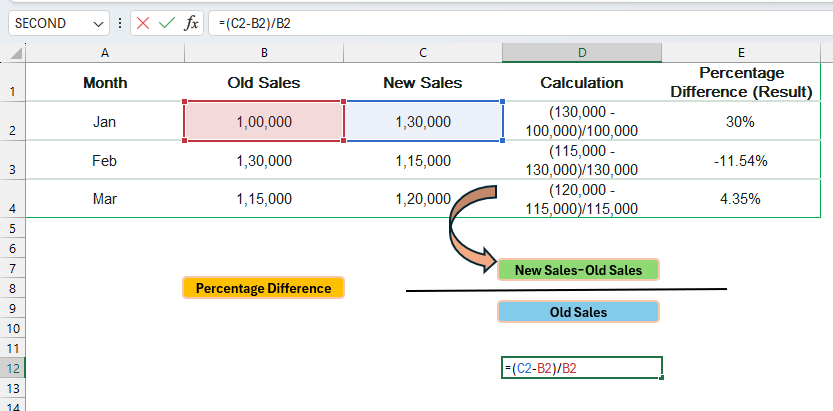
Task: Select column A header
Action: pyautogui.click(x=105, y=53)
